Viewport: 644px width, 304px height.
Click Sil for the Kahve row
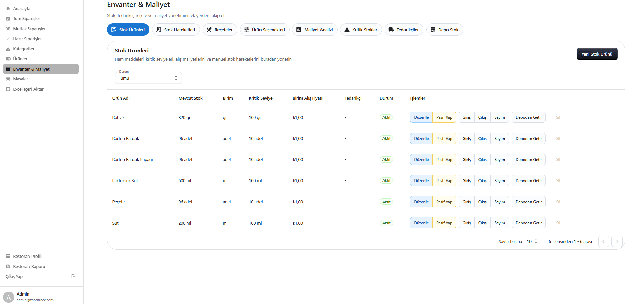coord(558,117)
